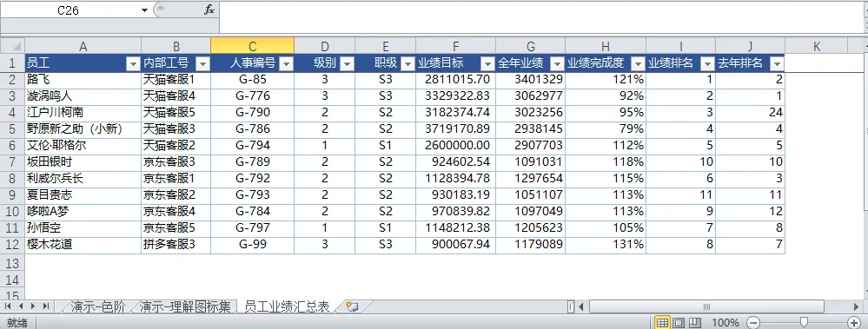Screen dimensions: 868x329
Task: Click the horizontal scrollbar thumb
Action: coord(706,306)
